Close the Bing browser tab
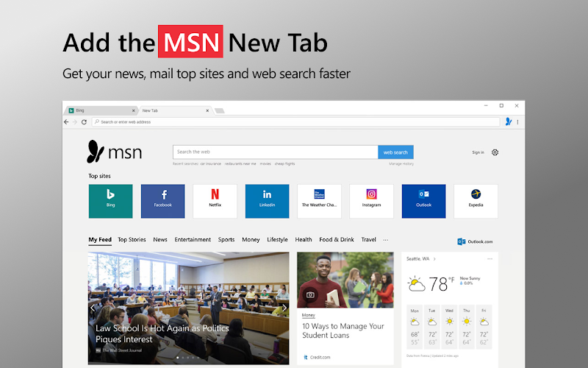This screenshot has width=588, height=368. click(x=133, y=111)
